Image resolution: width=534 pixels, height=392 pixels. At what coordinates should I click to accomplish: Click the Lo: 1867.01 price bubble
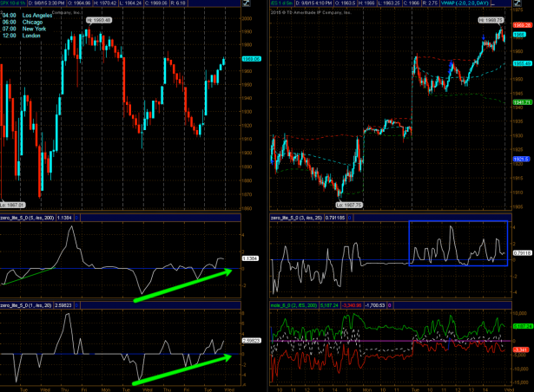[x=13, y=206]
